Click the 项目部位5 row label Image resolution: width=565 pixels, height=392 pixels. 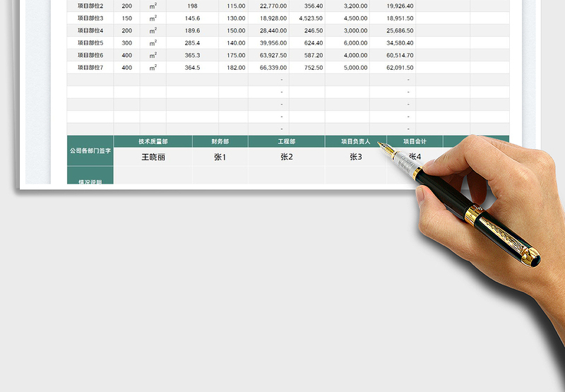pos(90,42)
